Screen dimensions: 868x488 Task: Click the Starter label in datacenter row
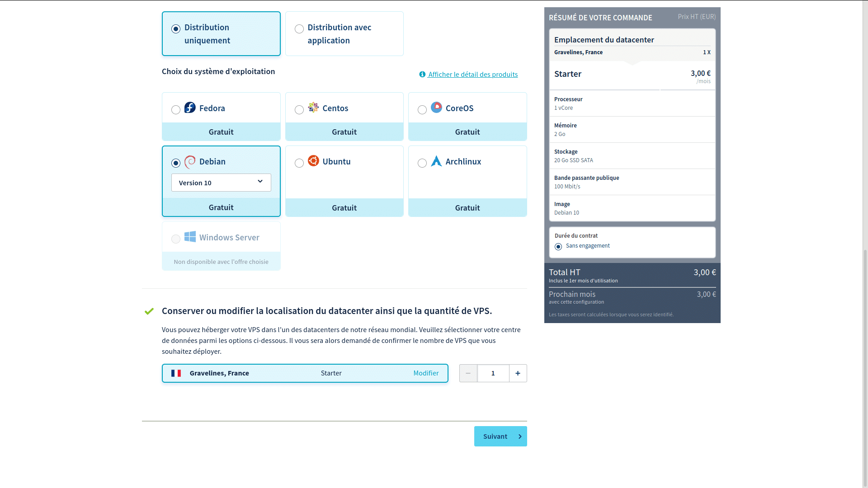click(331, 373)
